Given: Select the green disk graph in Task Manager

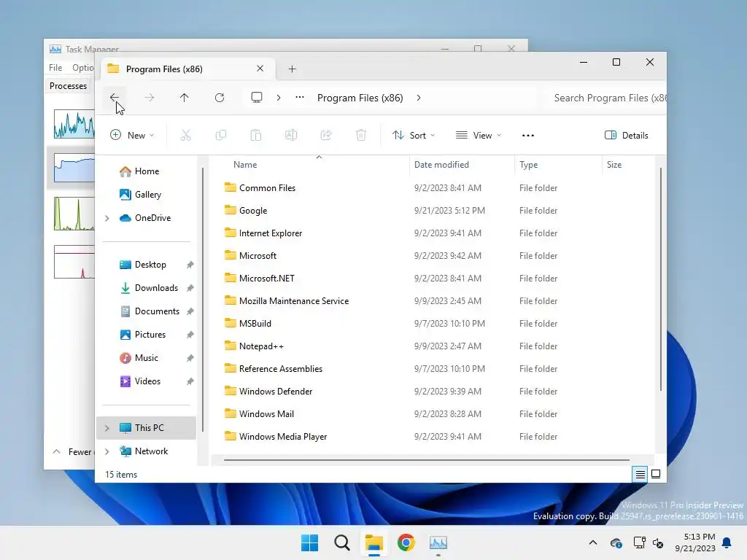Looking at the screenshot, I should tap(74, 214).
